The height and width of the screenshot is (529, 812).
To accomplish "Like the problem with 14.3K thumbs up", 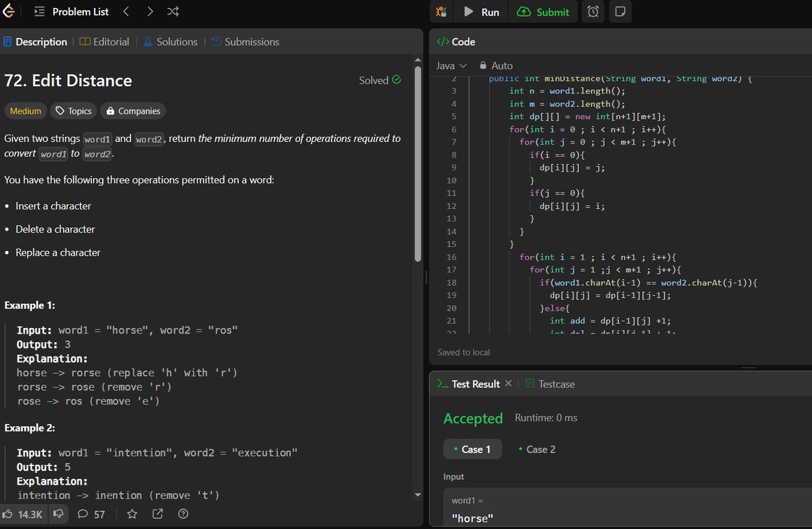I will tap(23, 514).
